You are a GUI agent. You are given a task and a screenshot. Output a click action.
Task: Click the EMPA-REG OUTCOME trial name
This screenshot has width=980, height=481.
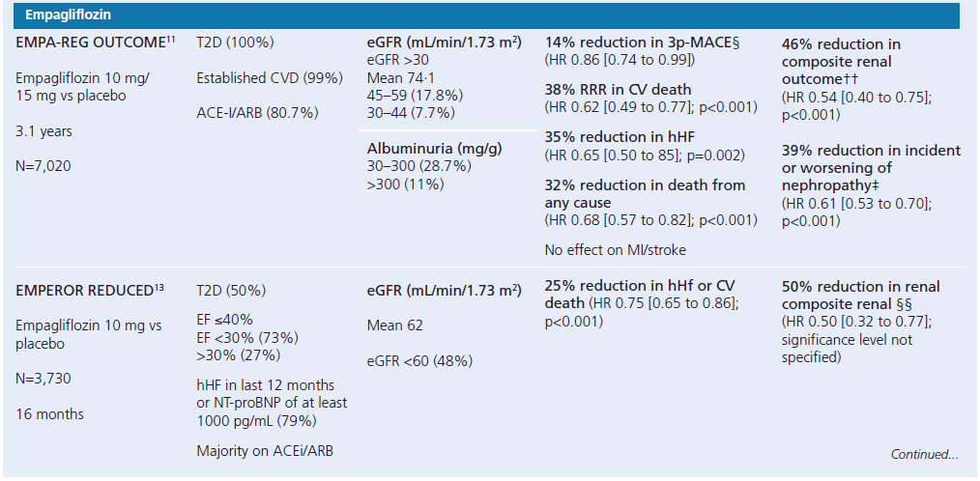89,44
